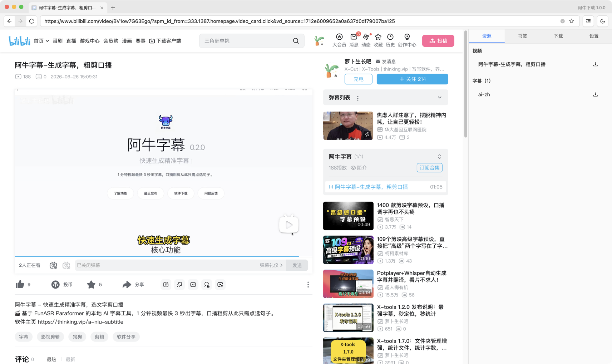Open 弹幕列表 three-dot options
This screenshot has height=364, width=612.
pos(358,98)
